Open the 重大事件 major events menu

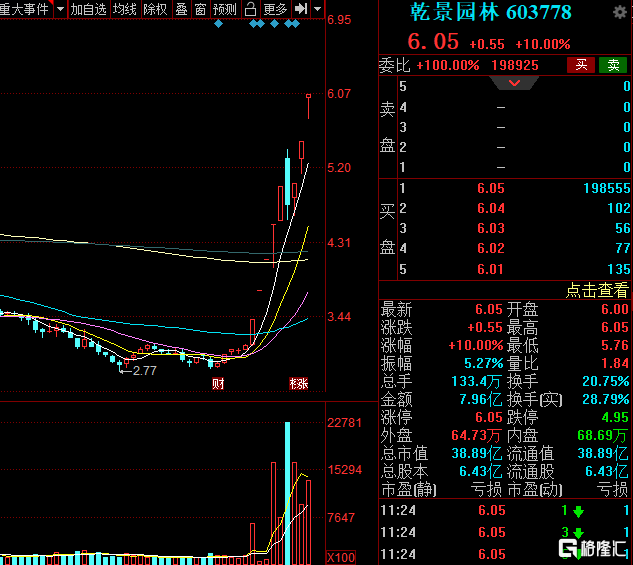[x=24, y=9]
